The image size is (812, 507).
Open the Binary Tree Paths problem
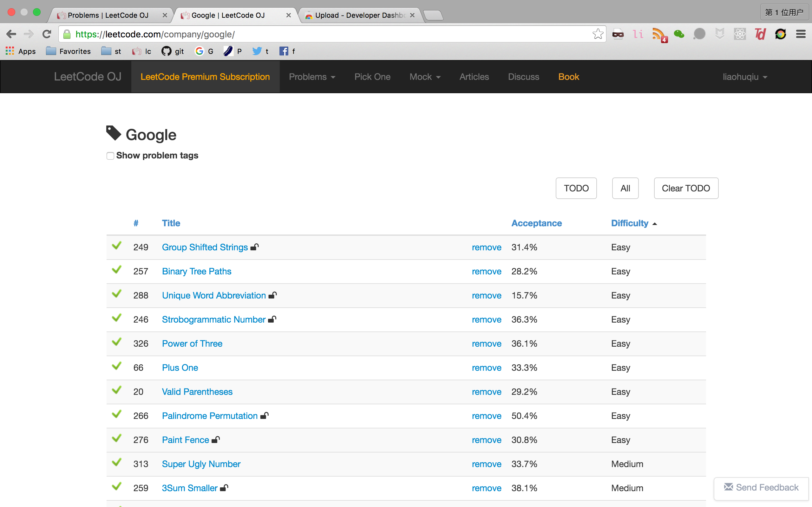197,271
